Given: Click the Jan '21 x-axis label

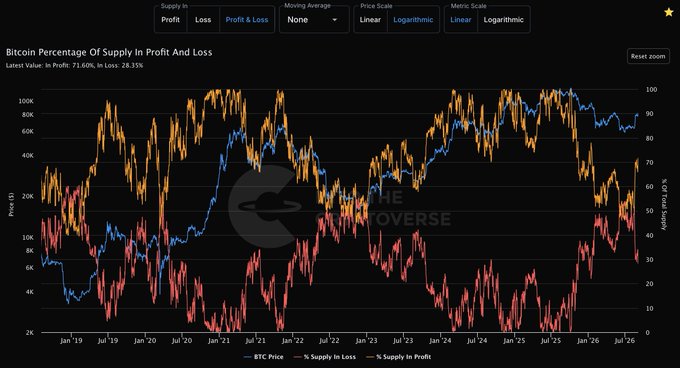Looking at the screenshot, I should pos(219,341).
